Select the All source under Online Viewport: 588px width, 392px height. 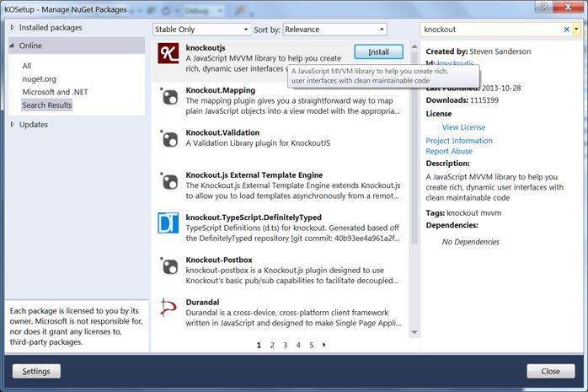(x=27, y=66)
